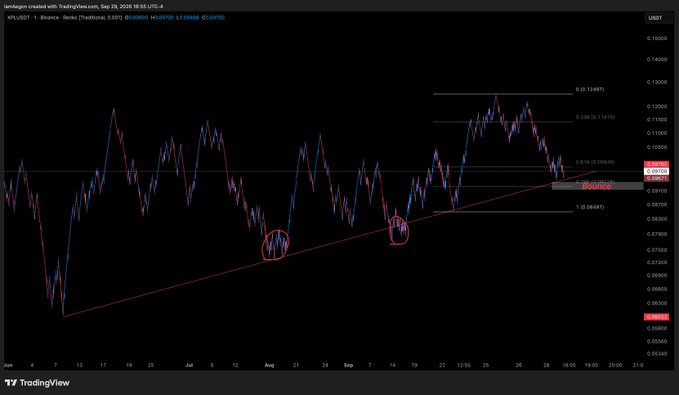Click the 14 date label on time axis
Screen dimensions: 679x395
click(393, 366)
